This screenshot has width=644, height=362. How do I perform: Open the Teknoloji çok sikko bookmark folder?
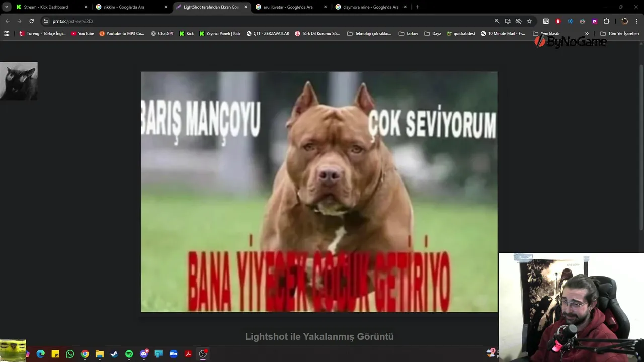point(369,34)
